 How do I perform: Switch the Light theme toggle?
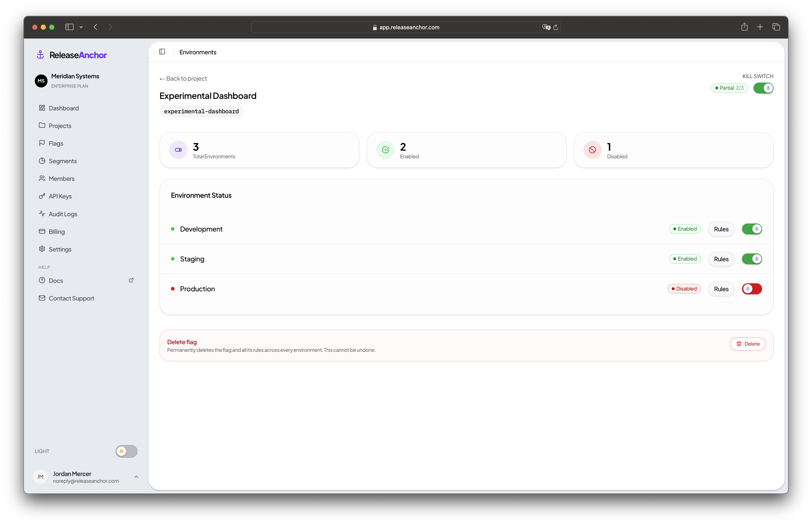point(126,451)
